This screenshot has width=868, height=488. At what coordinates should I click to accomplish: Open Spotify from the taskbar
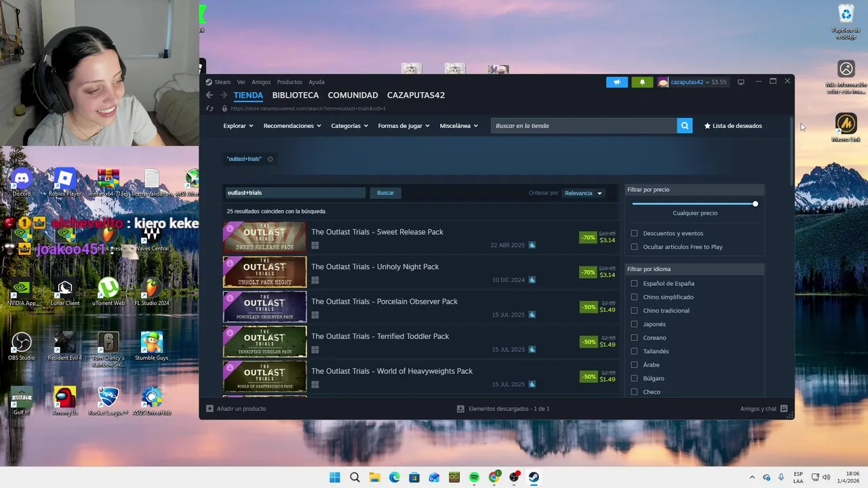(474, 477)
